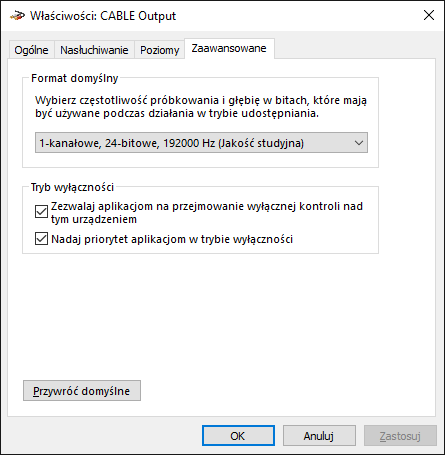Image resolution: width=445 pixels, height=455 pixels.
Task: Open the Nasłuchiwanie tab
Action: coord(94,50)
